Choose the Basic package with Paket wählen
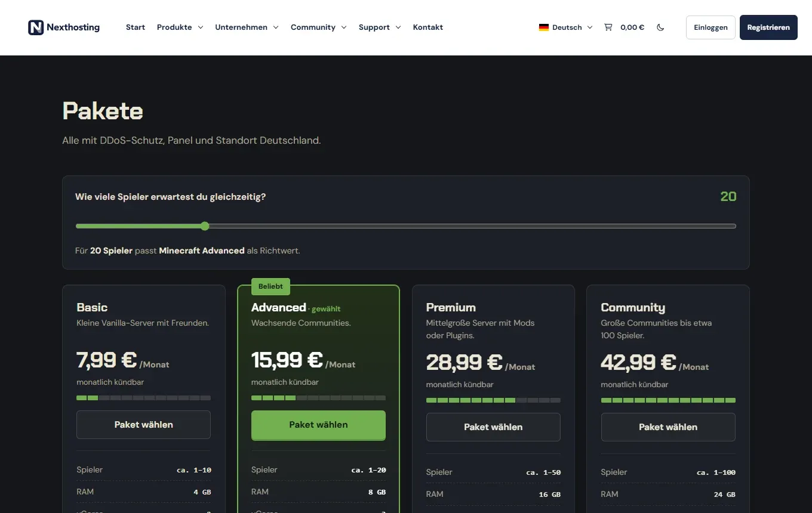The image size is (812, 513). pyautogui.click(x=143, y=425)
